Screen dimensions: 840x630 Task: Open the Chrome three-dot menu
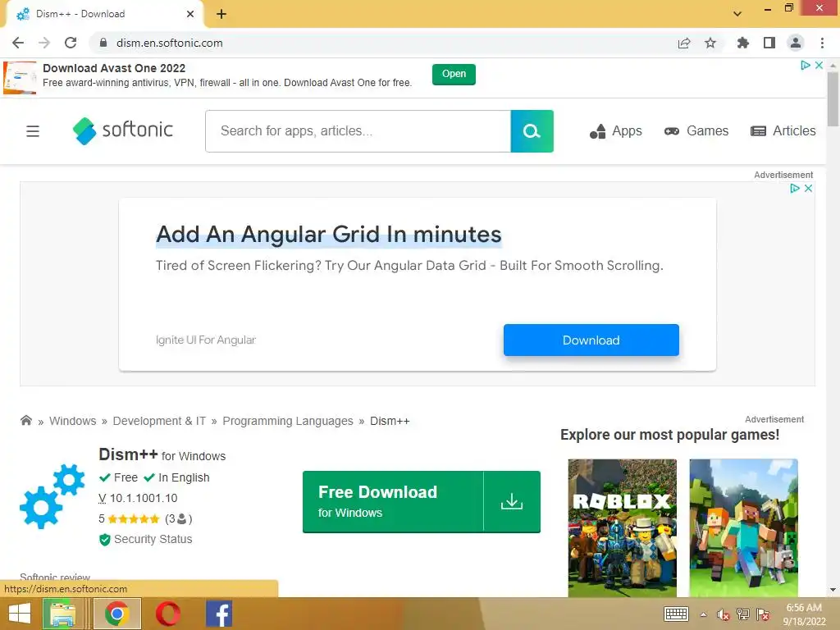pyautogui.click(x=822, y=43)
